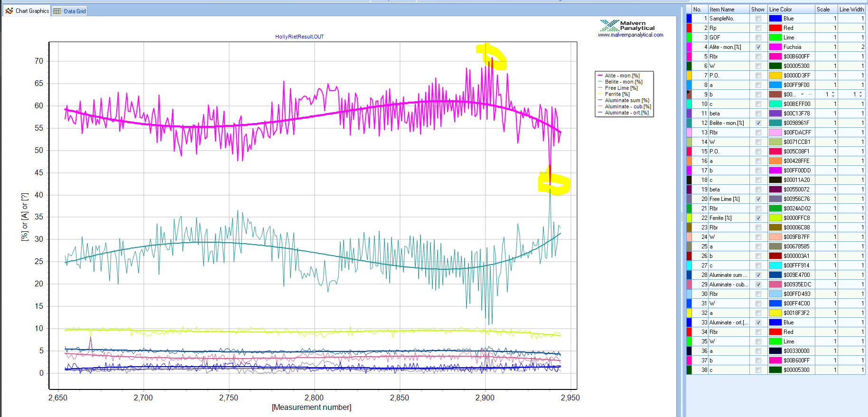The height and width of the screenshot is (417, 868).
Task: Uncheck Show for Aluminate sum row 28
Action: [758, 275]
